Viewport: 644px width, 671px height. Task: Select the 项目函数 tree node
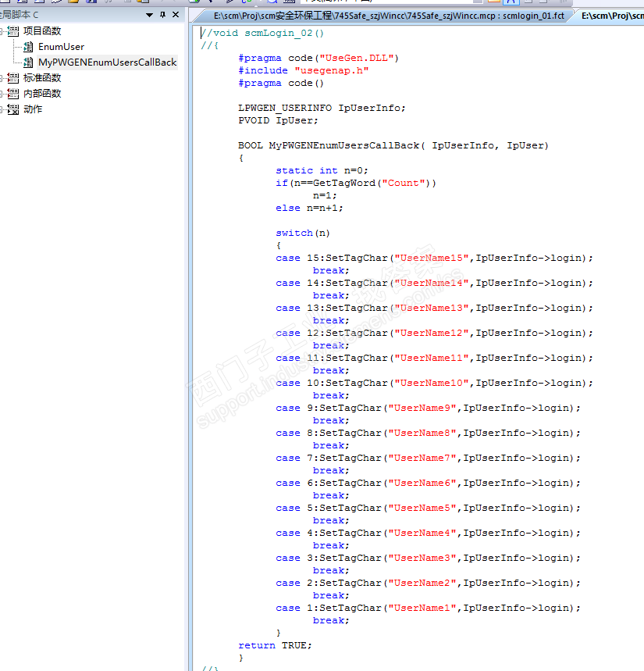pyautogui.click(x=42, y=30)
